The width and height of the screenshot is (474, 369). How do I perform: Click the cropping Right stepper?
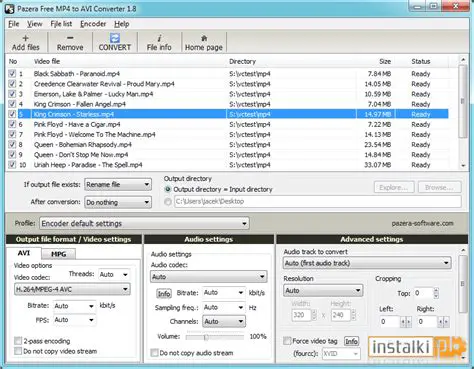click(443, 322)
